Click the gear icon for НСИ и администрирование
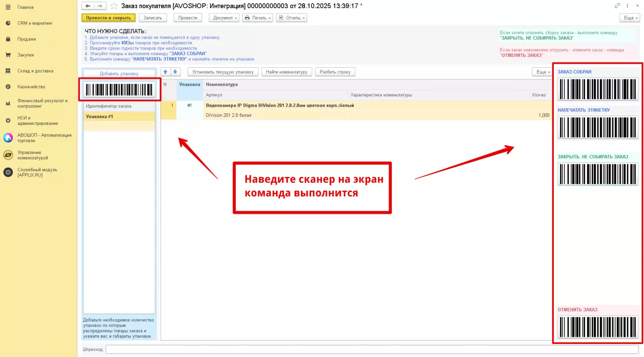 pos(8,120)
